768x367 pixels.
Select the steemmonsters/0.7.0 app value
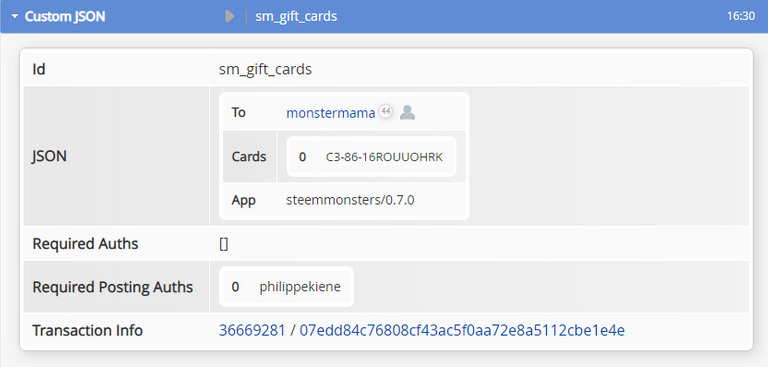click(x=350, y=200)
